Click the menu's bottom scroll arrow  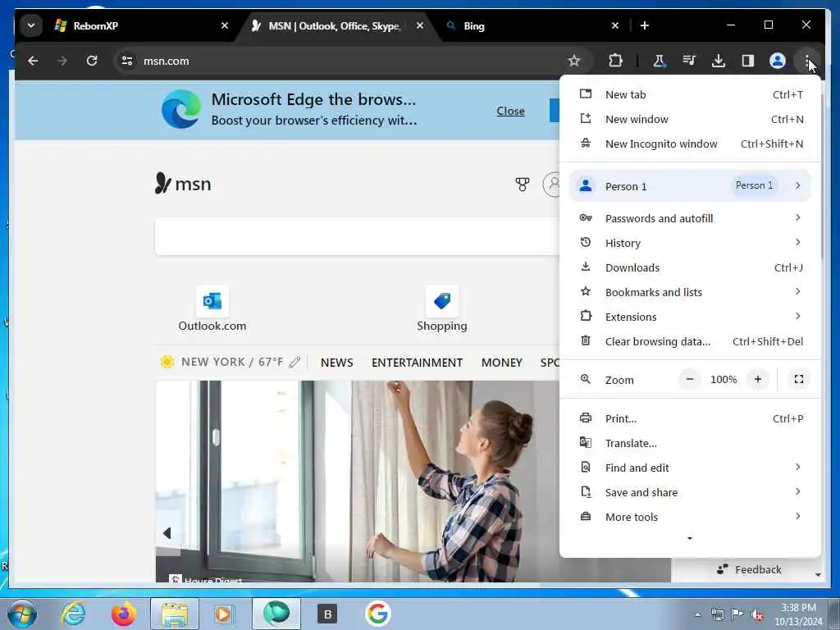coord(690,538)
